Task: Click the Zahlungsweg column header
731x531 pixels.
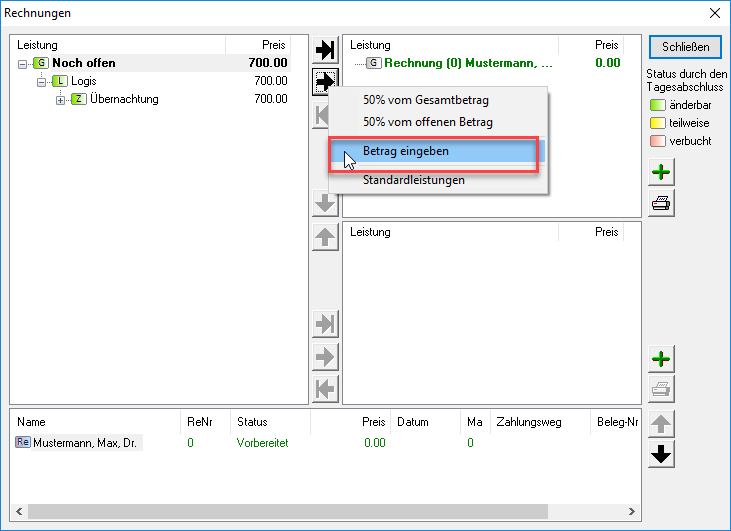Action: 540,422
